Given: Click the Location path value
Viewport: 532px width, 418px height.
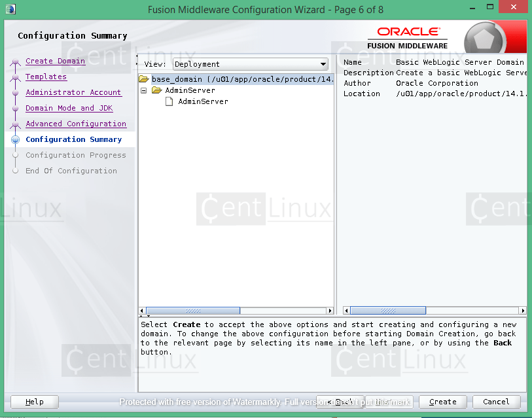Looking at the screenshot, I should [461, 94].
